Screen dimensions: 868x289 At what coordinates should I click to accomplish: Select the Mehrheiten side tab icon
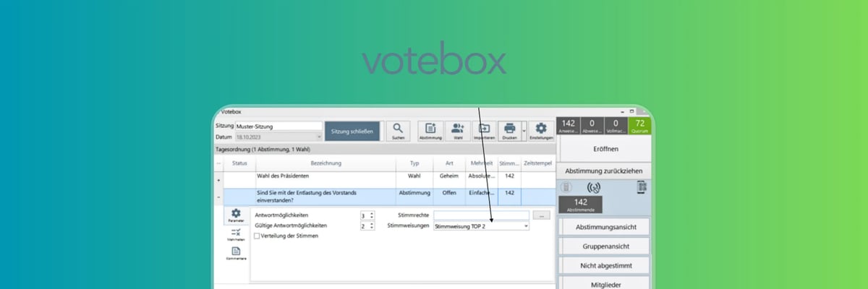236,234
